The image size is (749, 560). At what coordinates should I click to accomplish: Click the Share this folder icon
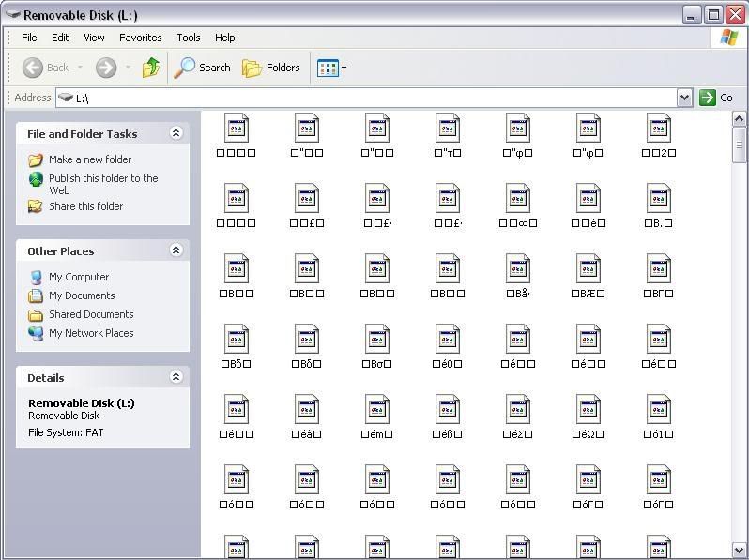point(36,206)
